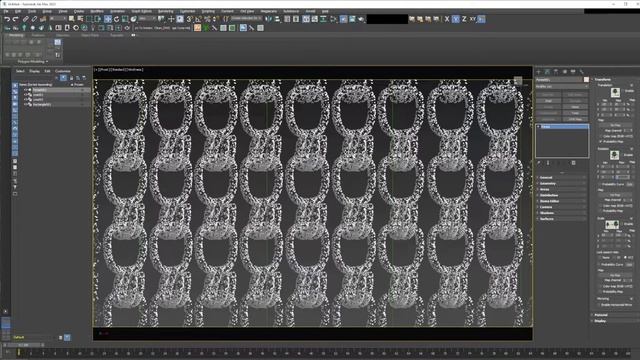The width and height of the screenshot is (640, 360).
Task: Uncheck Probability Map under Translation
Action: pyautogui.click(x=601, y=142)
